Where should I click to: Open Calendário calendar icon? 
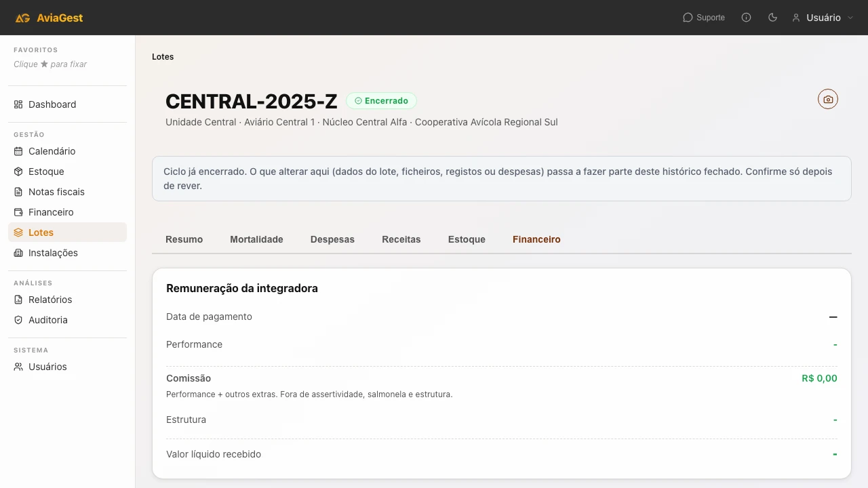click(x=18, y=151)
